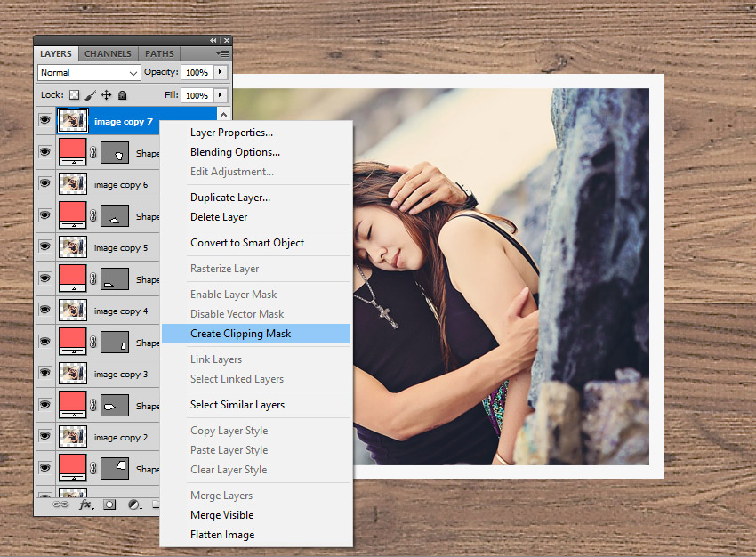Click the link layers chain icon
Screen dimensions: 756x557
point(60,505)
